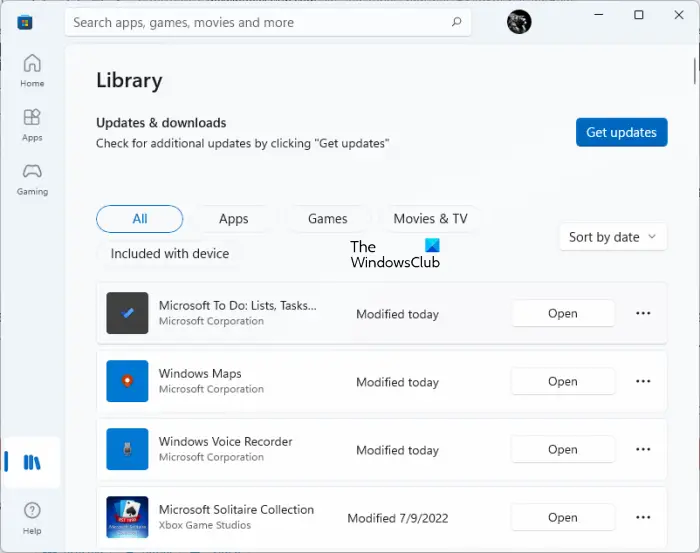Minimize the Microsoft Store window

(x=599, y=15)
